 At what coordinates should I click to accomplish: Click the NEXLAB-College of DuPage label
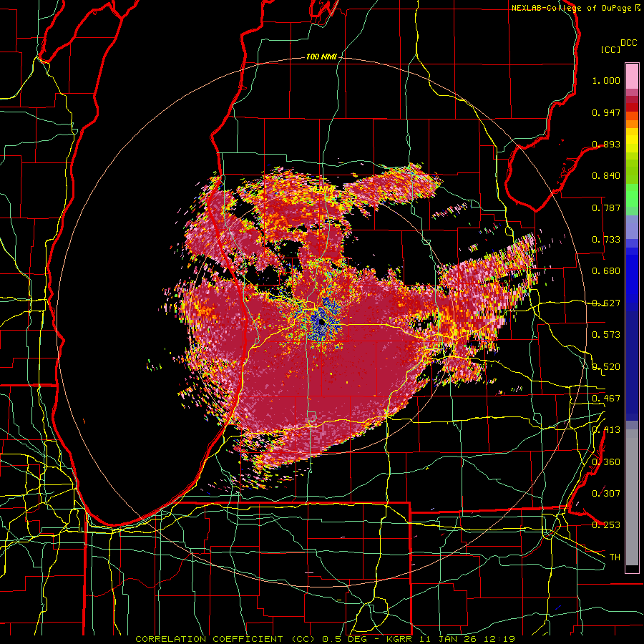coord(571,8)
